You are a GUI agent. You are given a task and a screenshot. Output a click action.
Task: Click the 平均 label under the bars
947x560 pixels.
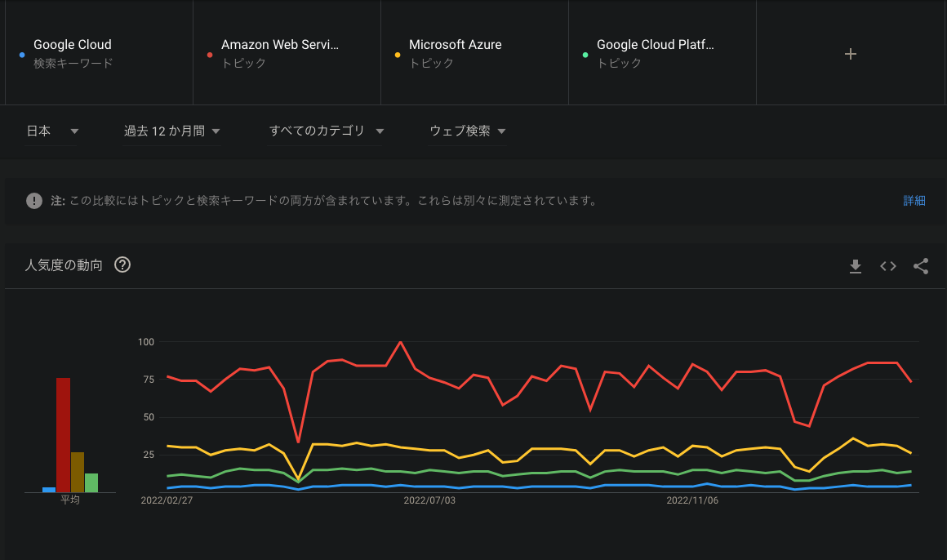[70, 500]
